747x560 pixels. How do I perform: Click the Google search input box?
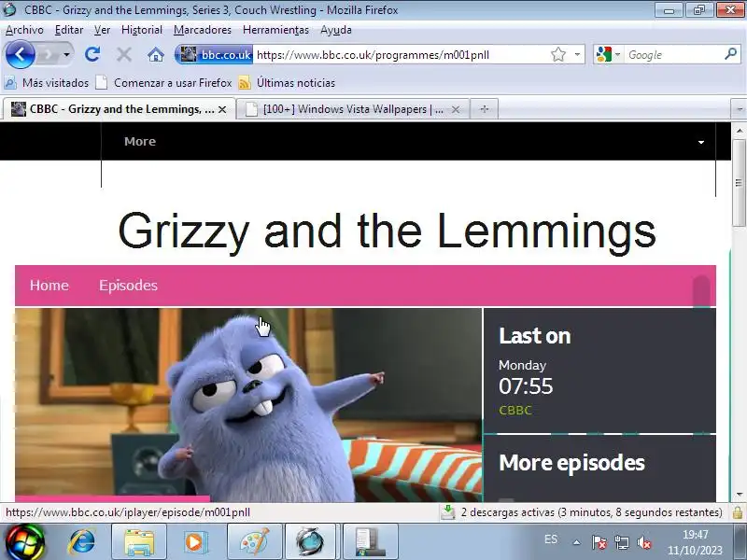[673, 55]
